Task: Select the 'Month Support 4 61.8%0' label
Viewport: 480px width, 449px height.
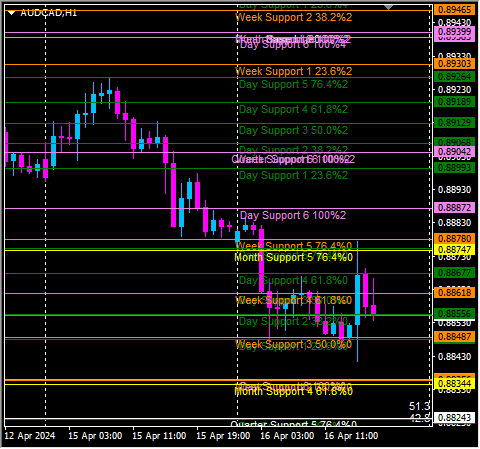Action: click(x=293, y=391)
